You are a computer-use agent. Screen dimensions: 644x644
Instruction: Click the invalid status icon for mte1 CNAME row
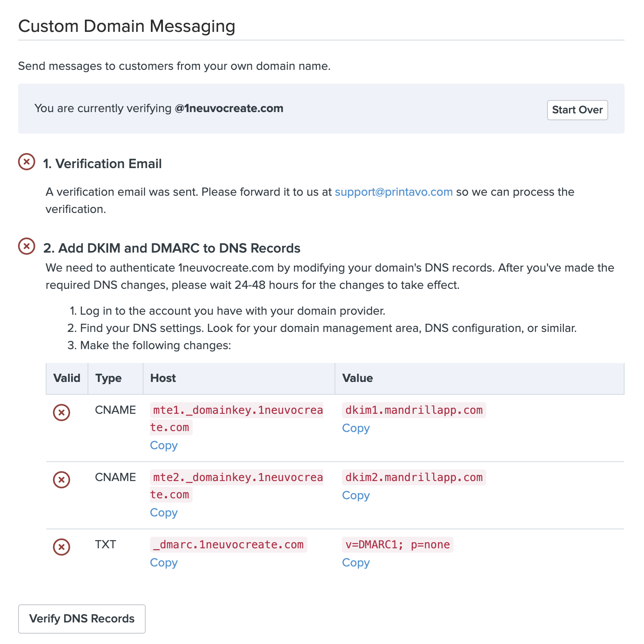click(x=61, y=413)
